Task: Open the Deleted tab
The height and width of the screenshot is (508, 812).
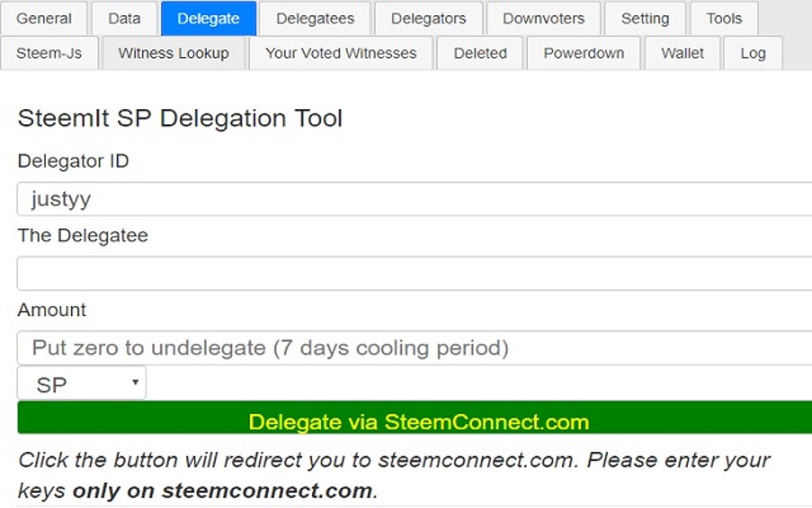Action: coord(480,53)
